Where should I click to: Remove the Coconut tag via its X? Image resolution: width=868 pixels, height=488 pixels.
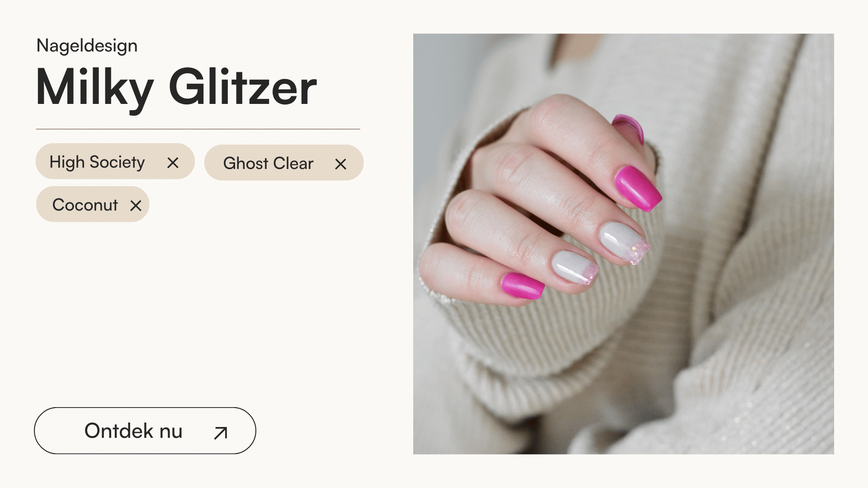pos(136,206)
